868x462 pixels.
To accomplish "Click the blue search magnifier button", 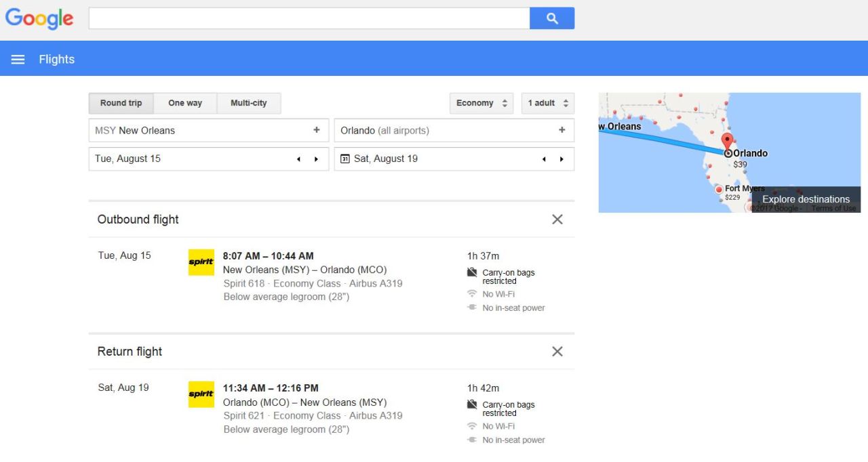I will tap(552, 18).
